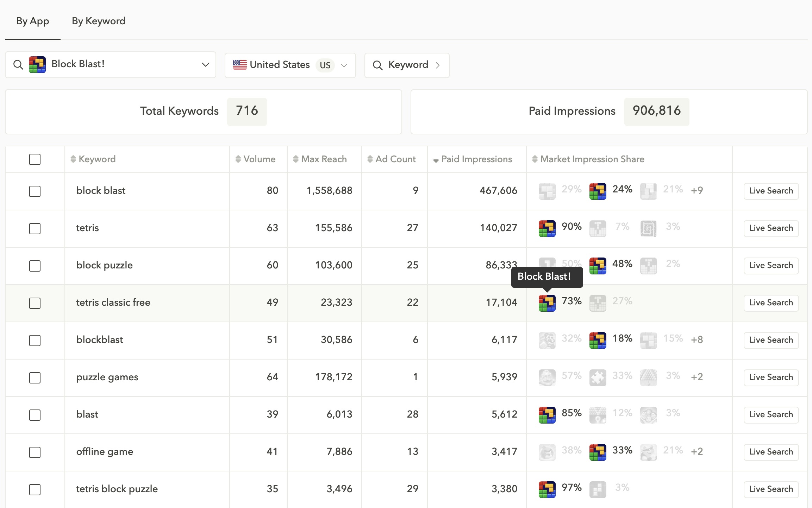The image size is (812, 508).
Task: Check the box for block blast keyword
Action: [35, 191]
